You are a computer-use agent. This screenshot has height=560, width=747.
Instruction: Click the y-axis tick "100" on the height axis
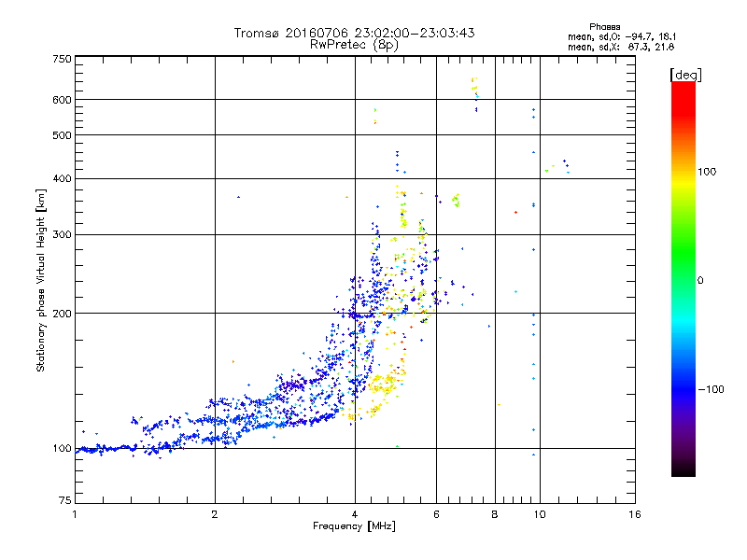coord(63,449)
